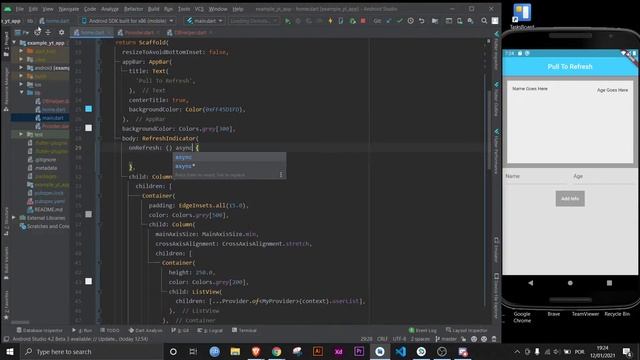
Task: Click the grey[300] color swatch in gutter
Action: [x=89, y=128]
